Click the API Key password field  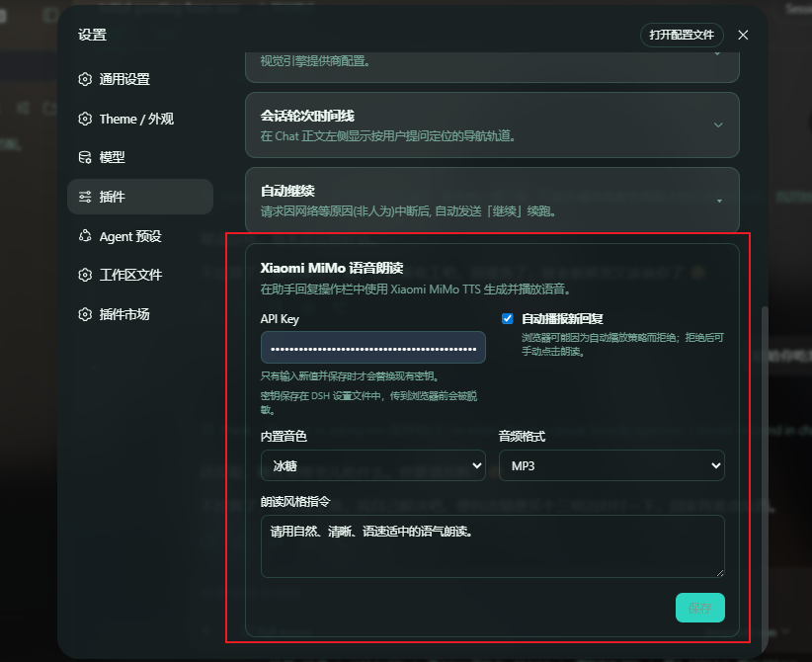pos(372,348)
